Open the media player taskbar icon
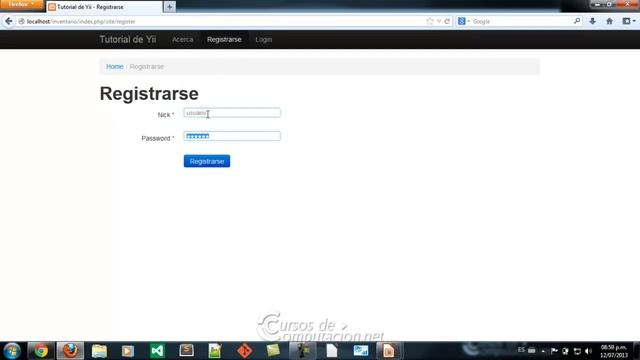The height and width of the screenshot is (360, 640). pyautogui.click(x=128, y=351)
